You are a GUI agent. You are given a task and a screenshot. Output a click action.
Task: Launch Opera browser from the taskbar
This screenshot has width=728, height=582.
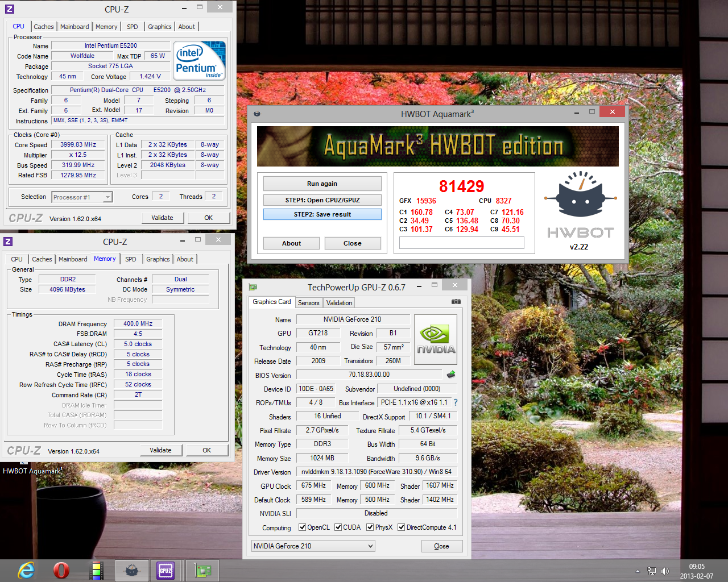[61, 570]
